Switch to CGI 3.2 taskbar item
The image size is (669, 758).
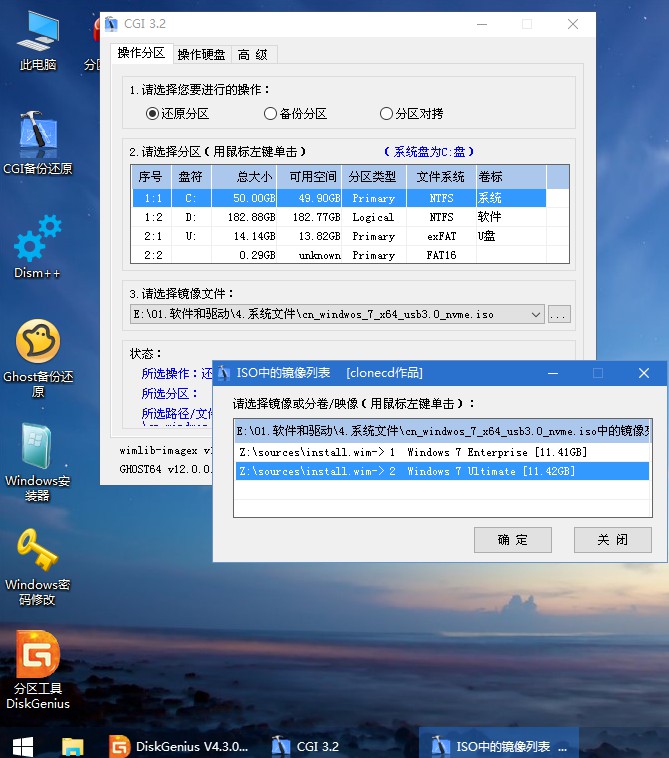[305, 746]
